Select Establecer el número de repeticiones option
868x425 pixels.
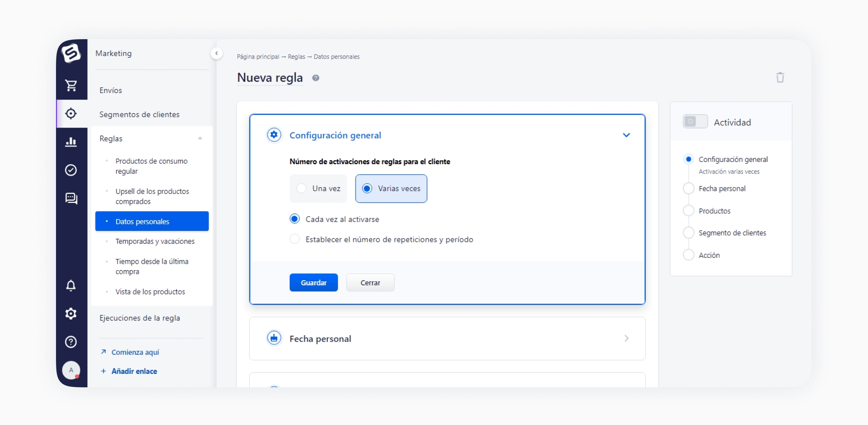(295, 239)
